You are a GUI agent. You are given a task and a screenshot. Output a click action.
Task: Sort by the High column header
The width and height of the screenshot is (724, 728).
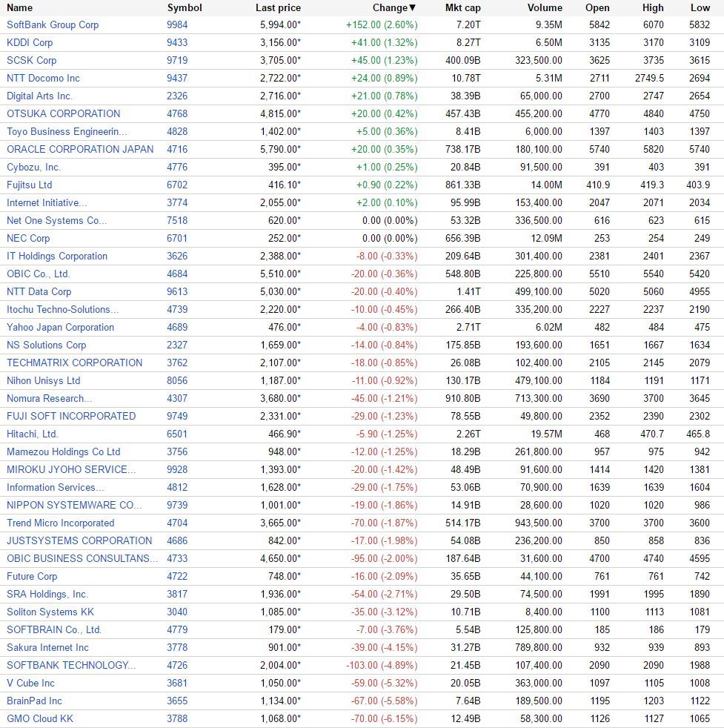pyautogui.click(x=653, y=8)
